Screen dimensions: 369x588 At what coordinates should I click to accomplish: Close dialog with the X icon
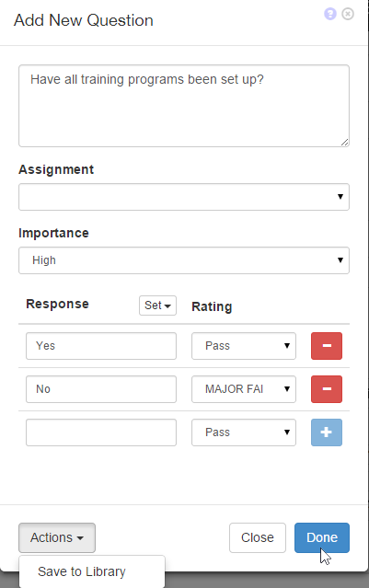(x=348, y=14)
